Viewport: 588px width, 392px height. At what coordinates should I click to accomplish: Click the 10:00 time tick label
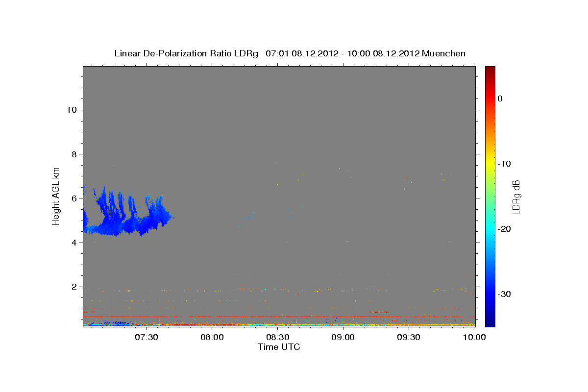(474, 337)
